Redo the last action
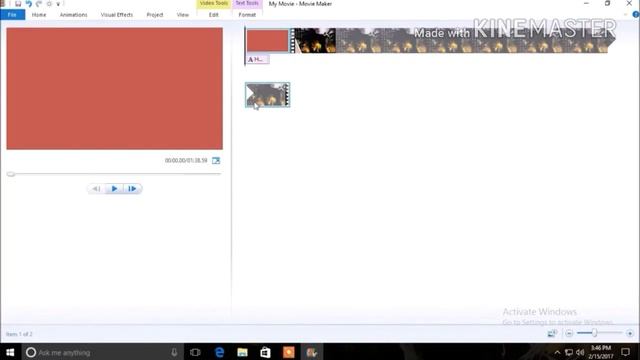The width and height of the screenshot is (640, 360). click(39, 4)
